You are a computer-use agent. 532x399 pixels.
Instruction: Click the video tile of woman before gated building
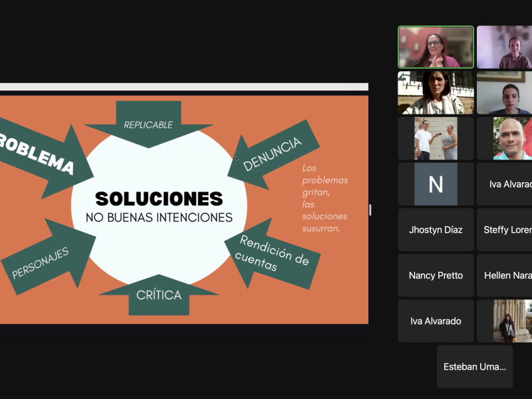(x=436, y=92)
